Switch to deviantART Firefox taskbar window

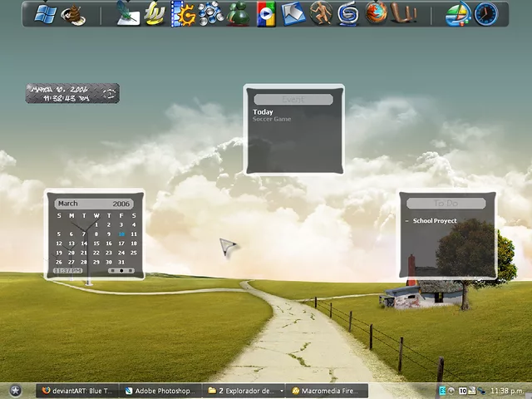pyautogui.click(x=76, y=390)
